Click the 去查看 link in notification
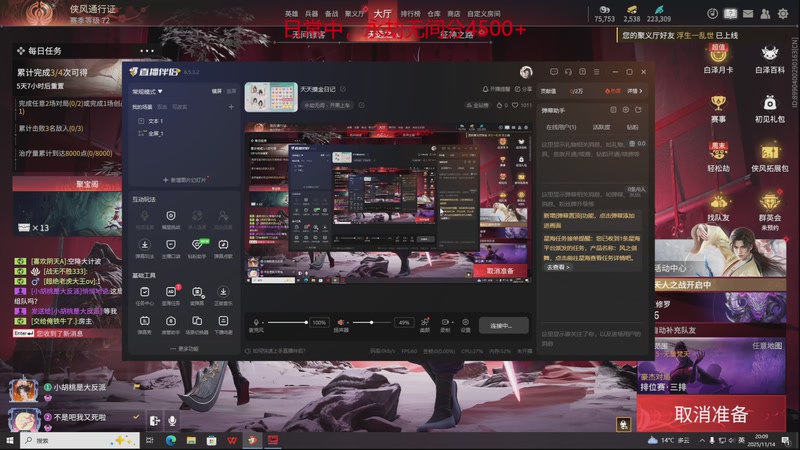This screenshot has width=800, height=450. pyautogui.click(x=558, y=267)
